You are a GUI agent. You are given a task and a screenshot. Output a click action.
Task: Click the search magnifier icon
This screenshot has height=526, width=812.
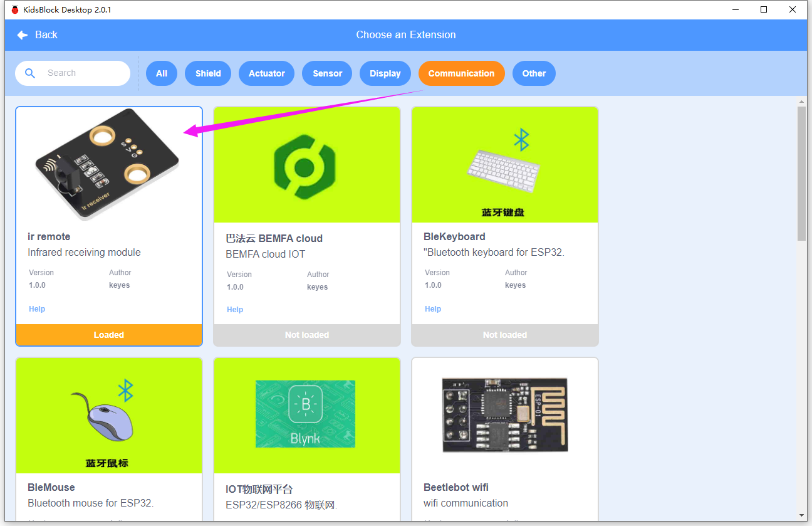click(30, 73)
